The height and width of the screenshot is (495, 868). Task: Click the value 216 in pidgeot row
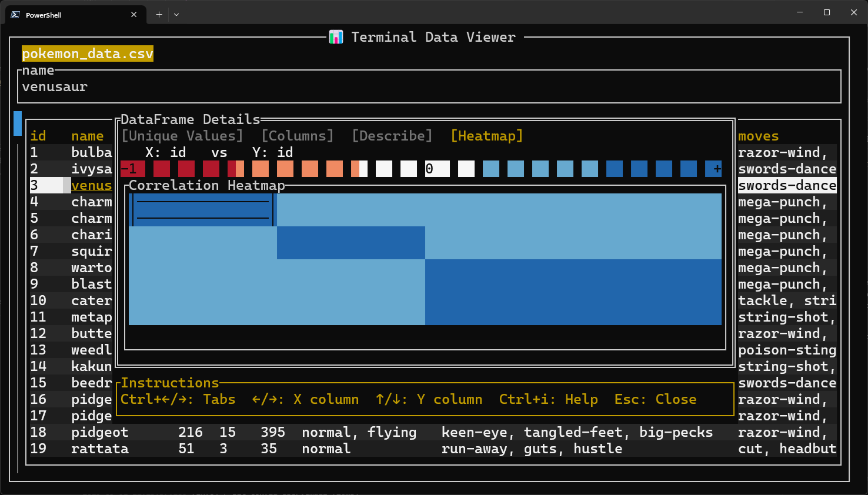tap(191, 432)
